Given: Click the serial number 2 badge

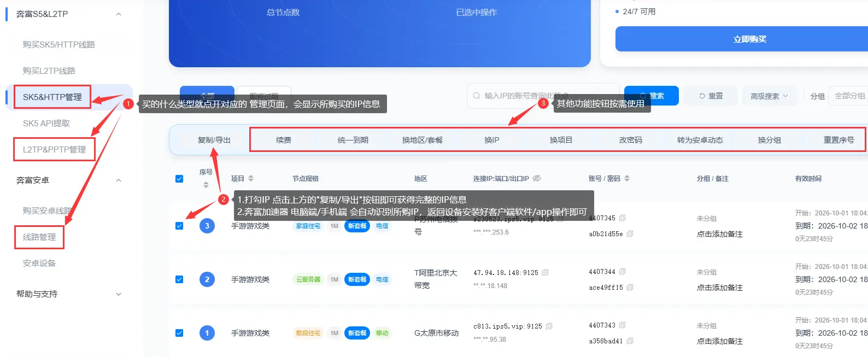Looking at the screenshot, I should (207, 279).
